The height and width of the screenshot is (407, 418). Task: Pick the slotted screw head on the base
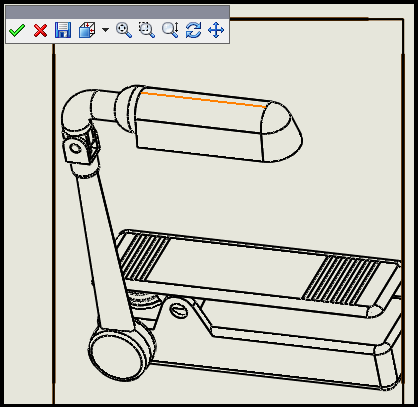pos(178,311)
